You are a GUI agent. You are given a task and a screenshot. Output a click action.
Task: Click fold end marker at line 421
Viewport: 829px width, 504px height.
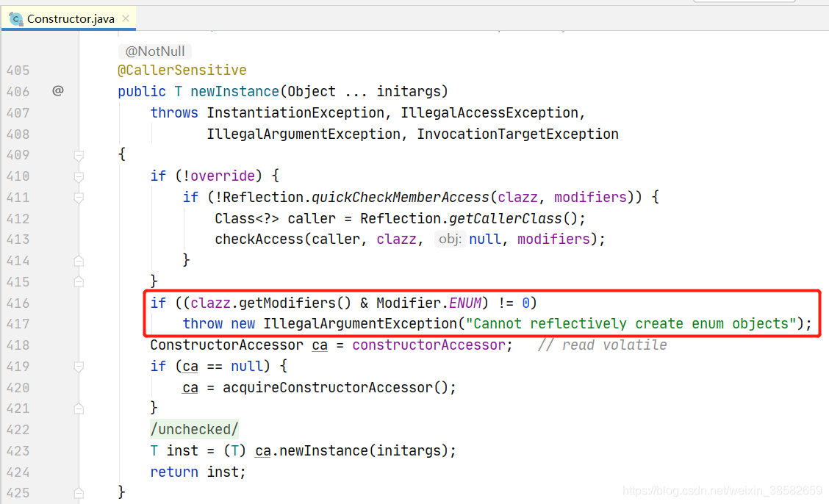click(79, 408)
